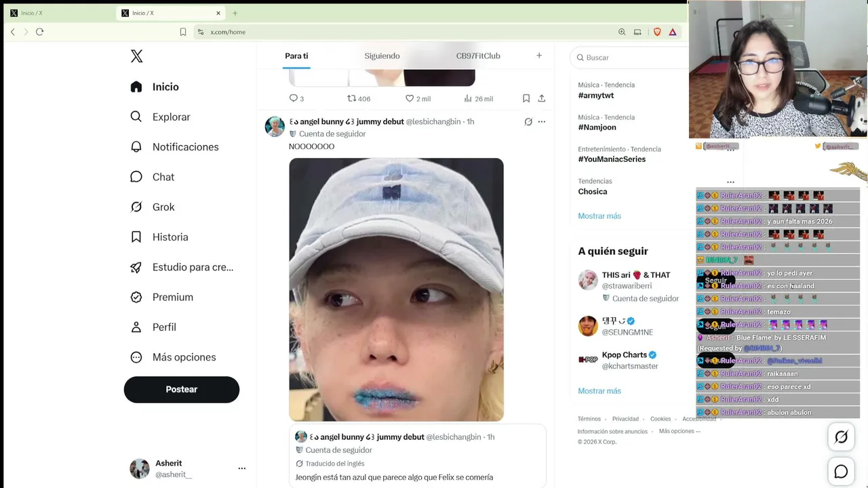
Task: Open the Privacidad footer link
Action: pos(625,419)
